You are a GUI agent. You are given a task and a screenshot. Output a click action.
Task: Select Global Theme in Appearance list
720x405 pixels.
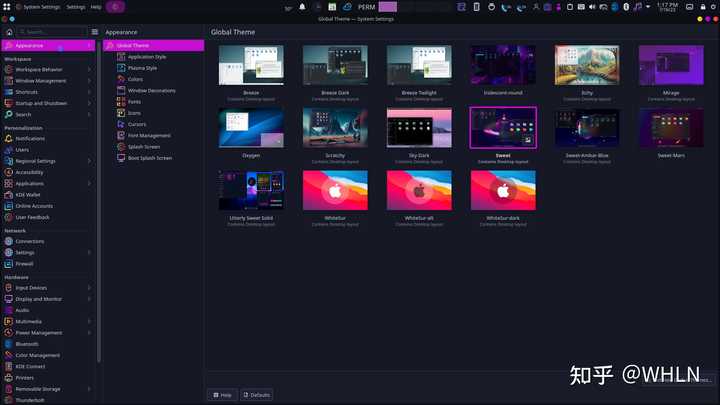pyautogui.click(x=153, y=45)
